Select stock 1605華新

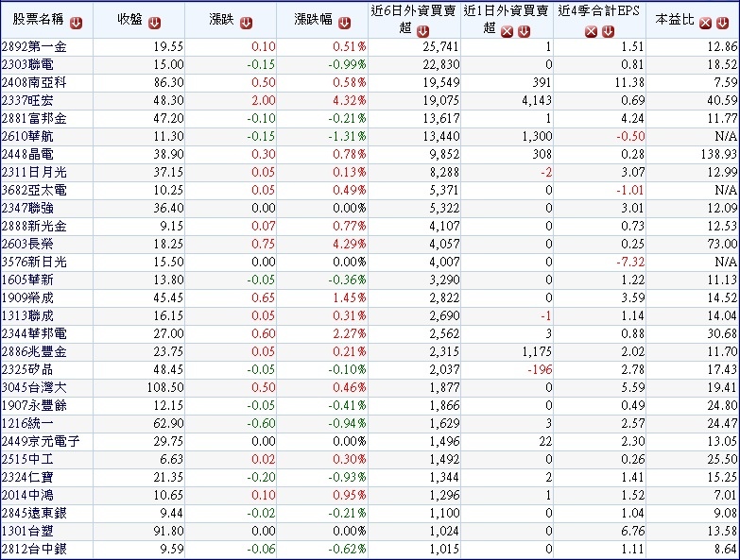27,280
